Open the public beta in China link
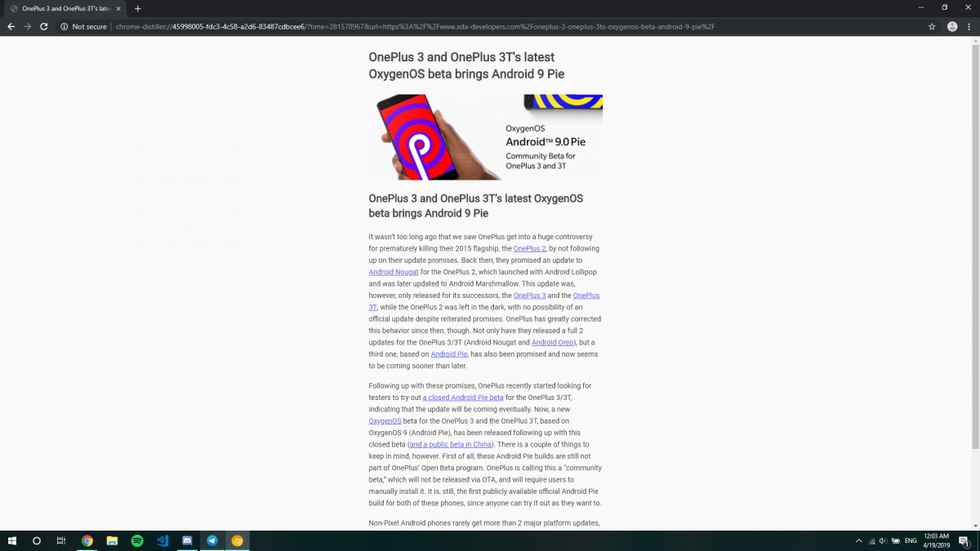This screenshot has height=551, width=980. (x=452, y=444)
